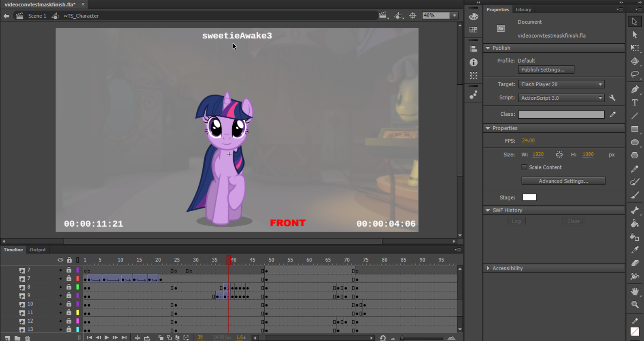Image resolution: width=644 pixels, height=341 pixels.
Task: Enable the Scale Content checkbox
Action: click(524, 167)
